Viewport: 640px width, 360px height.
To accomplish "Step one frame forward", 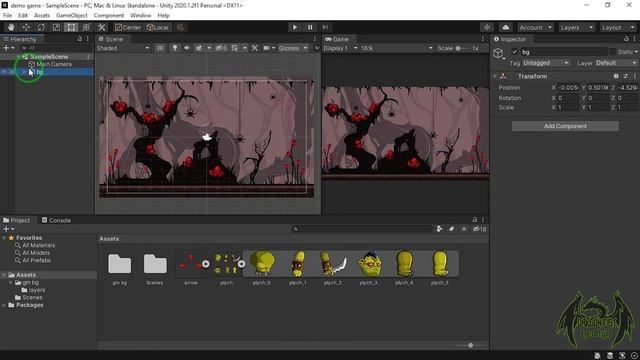I will [325, 27].
